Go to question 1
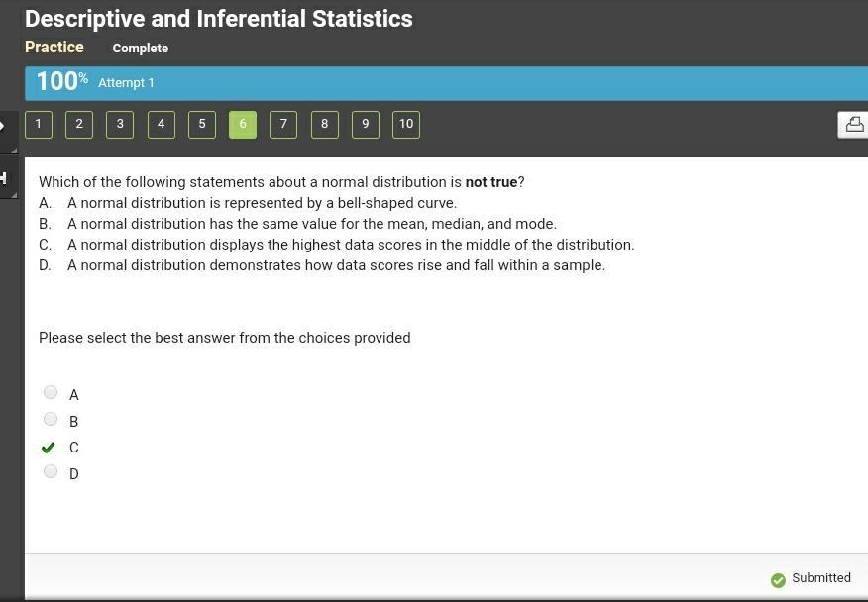 click(39, 125)
